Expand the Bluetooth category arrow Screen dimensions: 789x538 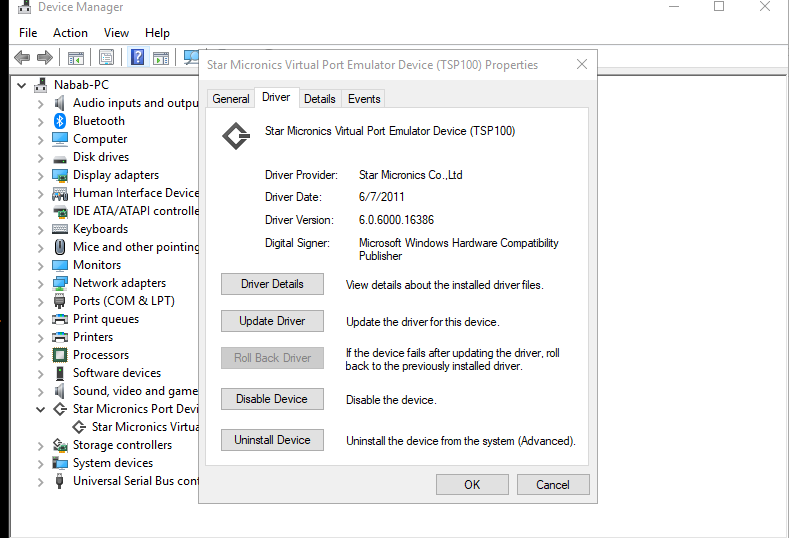tap(41, 122)
